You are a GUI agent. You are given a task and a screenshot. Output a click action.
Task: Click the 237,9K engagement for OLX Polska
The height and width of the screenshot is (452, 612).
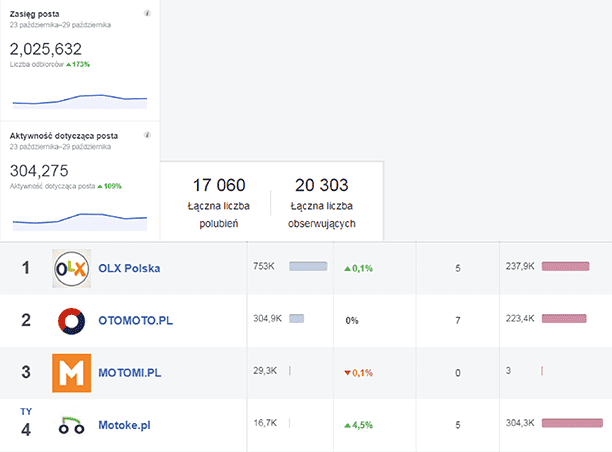pyautogui.click(x=520, y=266)
